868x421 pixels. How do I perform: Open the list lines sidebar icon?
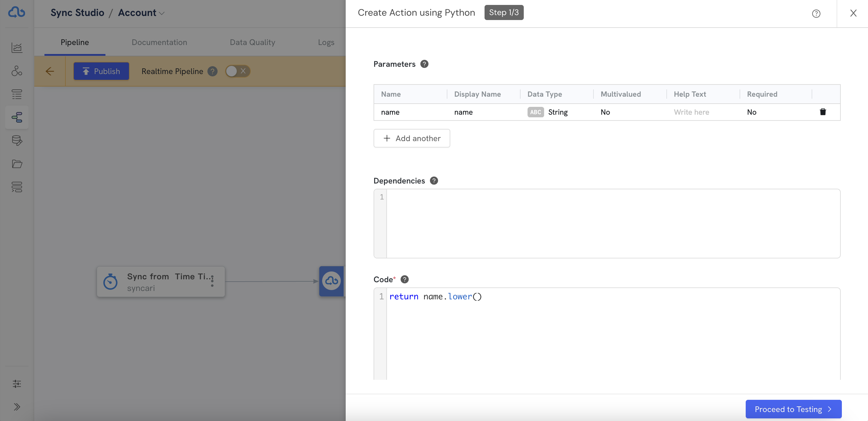pyautogui.click(x=17, y=94)
